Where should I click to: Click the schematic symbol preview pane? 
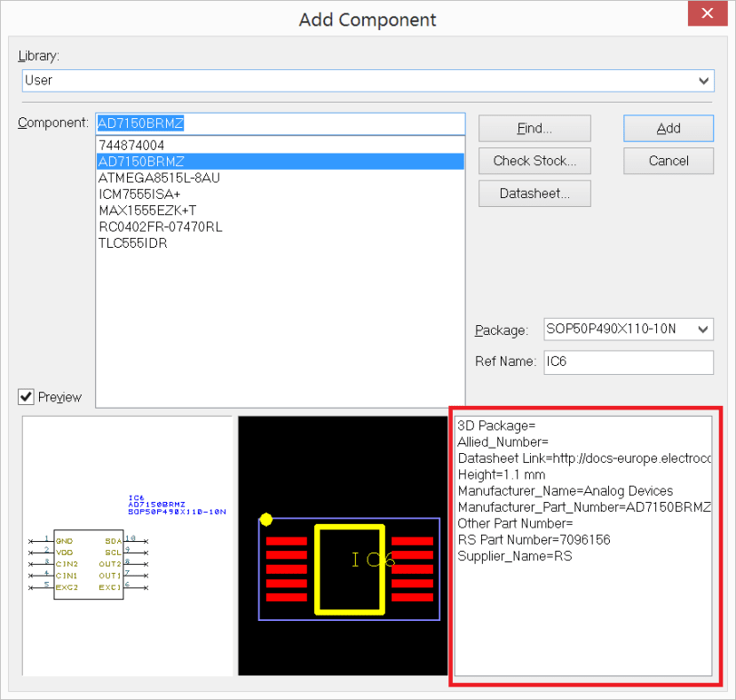[x=127, y=545]
